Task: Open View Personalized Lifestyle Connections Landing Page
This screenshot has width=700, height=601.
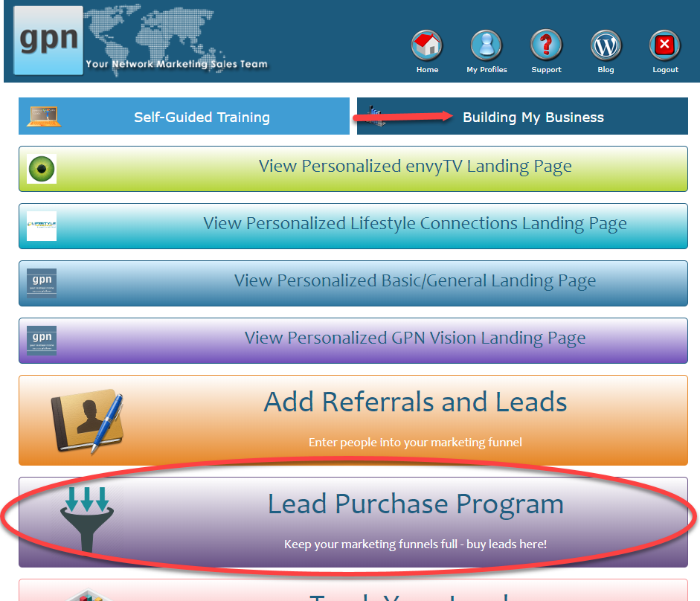Action: (x=353, y=226)
